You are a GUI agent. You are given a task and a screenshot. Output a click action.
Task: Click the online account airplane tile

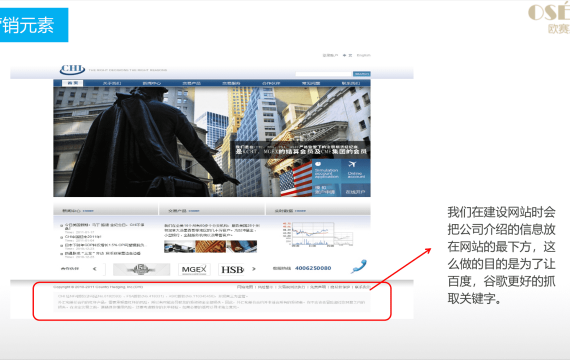click(356, 171)
